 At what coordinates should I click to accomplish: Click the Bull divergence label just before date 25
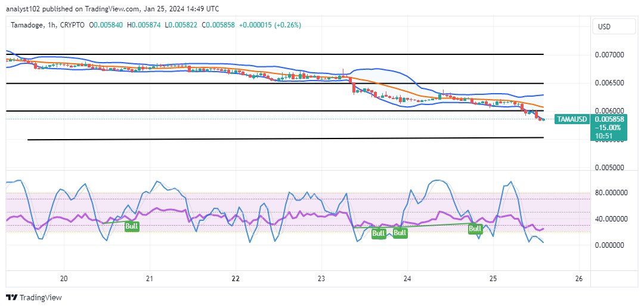click(x=475, y=229)
